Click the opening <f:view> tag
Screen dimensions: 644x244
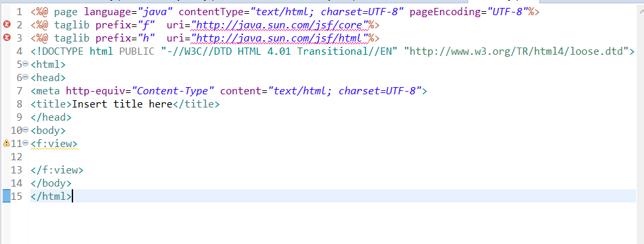(x=54, y=144)
